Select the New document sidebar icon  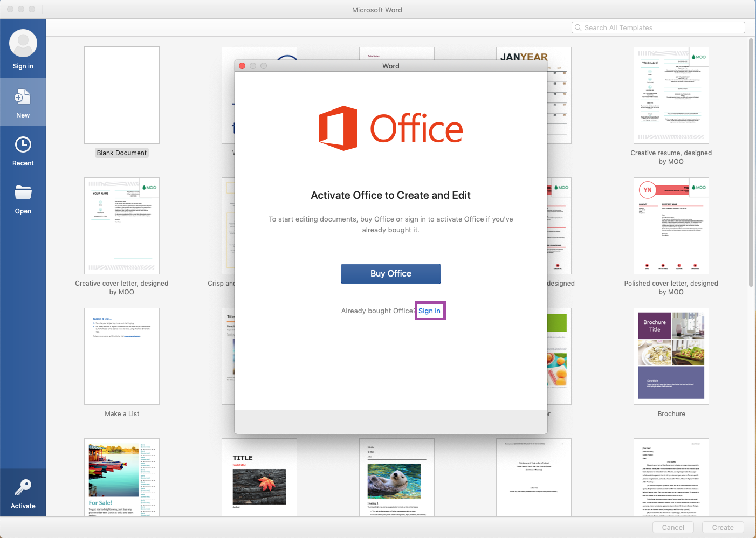tap(23, 97)
